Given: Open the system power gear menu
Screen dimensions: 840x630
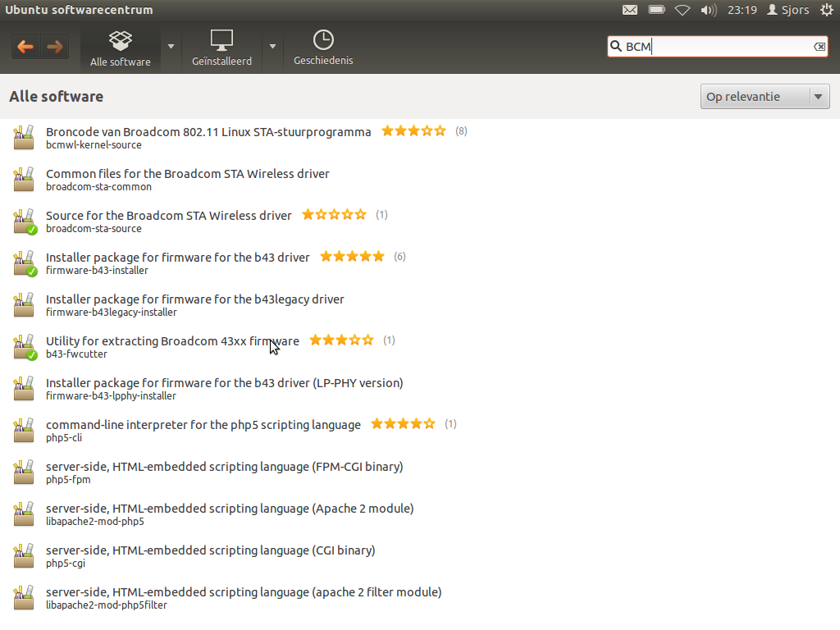Looking at the screenshot, I should (x=826, y=10).
